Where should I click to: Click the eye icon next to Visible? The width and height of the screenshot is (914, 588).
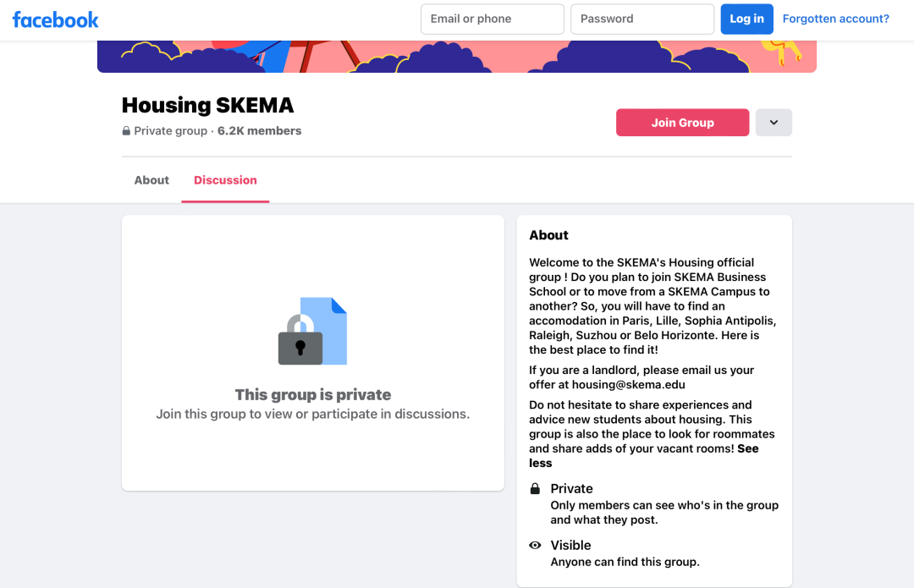[x=535, y=546]
